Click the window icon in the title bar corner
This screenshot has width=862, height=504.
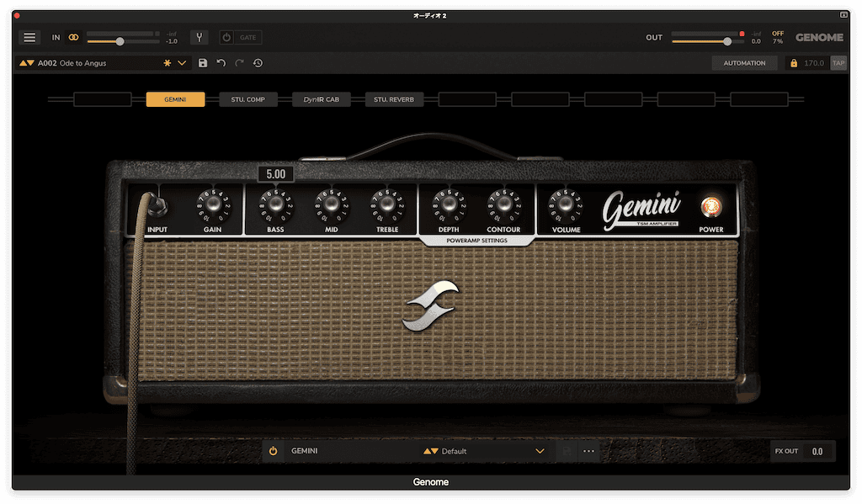(x=843, y=15)
